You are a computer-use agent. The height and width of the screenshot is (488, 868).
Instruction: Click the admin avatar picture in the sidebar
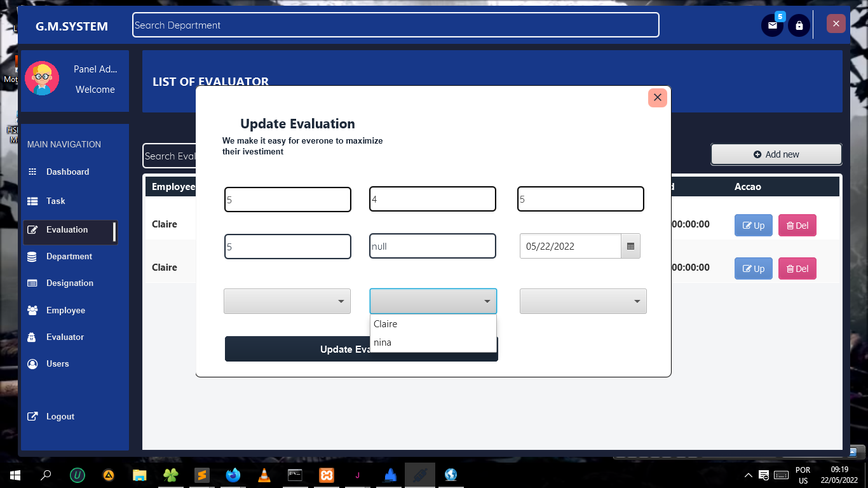click(x=42, y=79)
